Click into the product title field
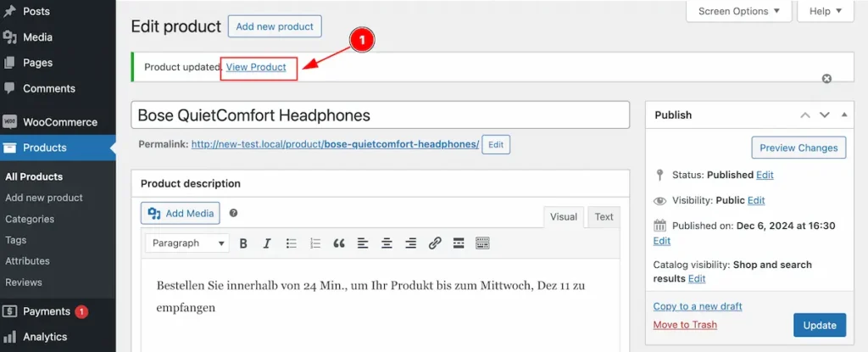This screenshot has width=868, height=352. (x=381, y=115)
